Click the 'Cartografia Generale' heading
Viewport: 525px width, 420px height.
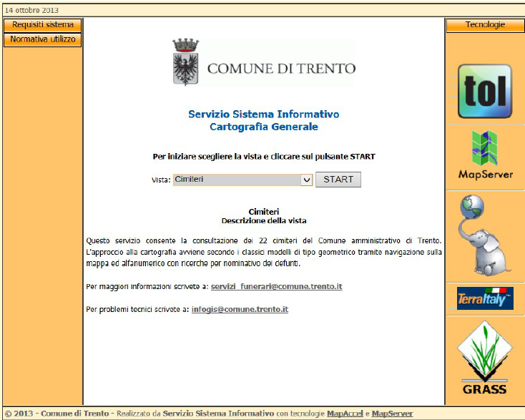tap(264, 127)
